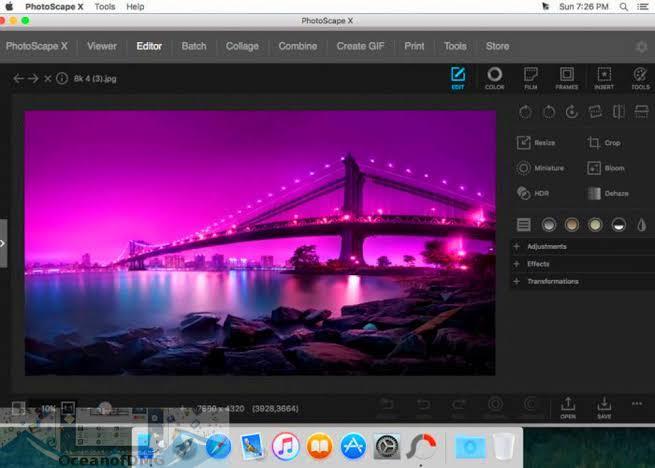Switch to the Collage tab
The image size is (655, 468).
pos(242,46)
